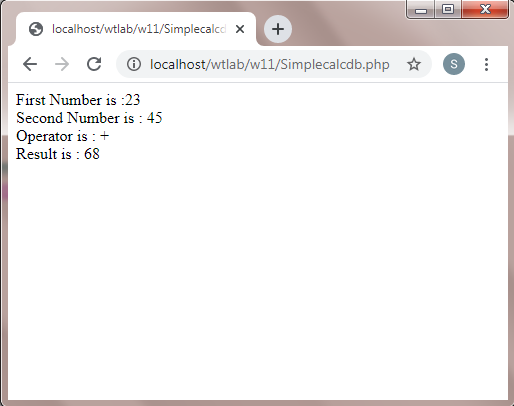Focus the address bar URL text

coord(270,64)
